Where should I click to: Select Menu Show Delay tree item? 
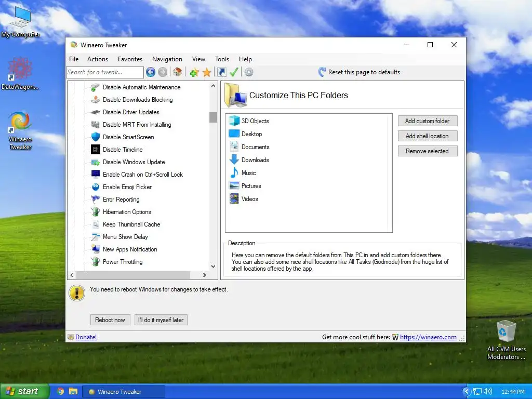(x=125, y=237)
